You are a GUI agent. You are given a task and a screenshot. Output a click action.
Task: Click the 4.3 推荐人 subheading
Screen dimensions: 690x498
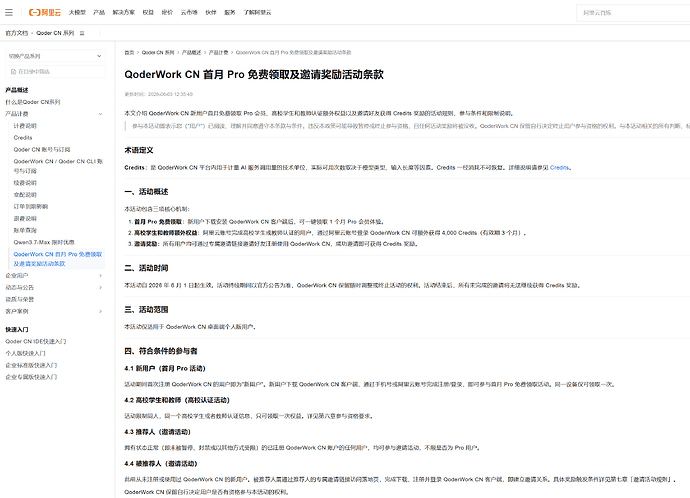158,432
